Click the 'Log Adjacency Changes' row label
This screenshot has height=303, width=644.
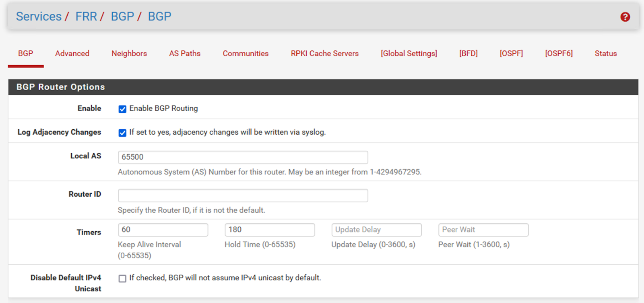pyautogui.click(x=59, y=132)
